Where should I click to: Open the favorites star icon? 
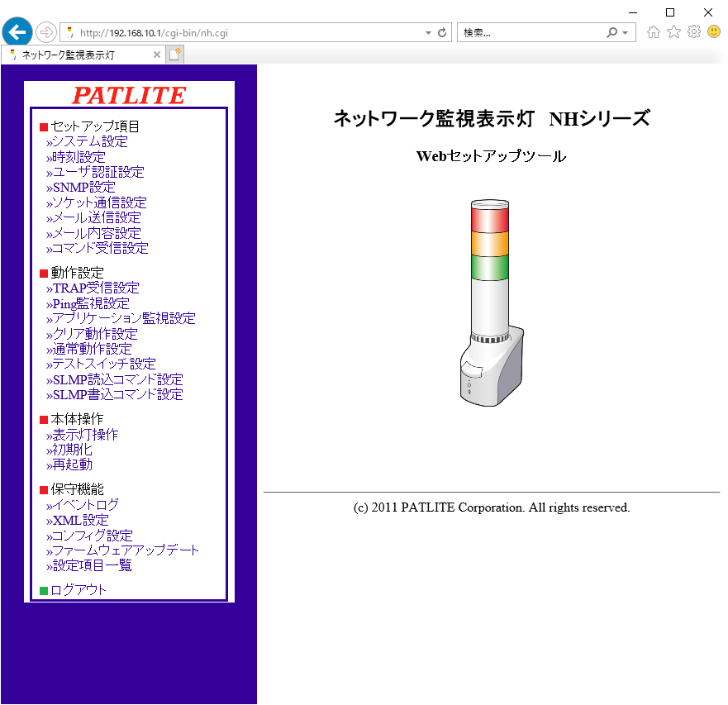[673, 32]
